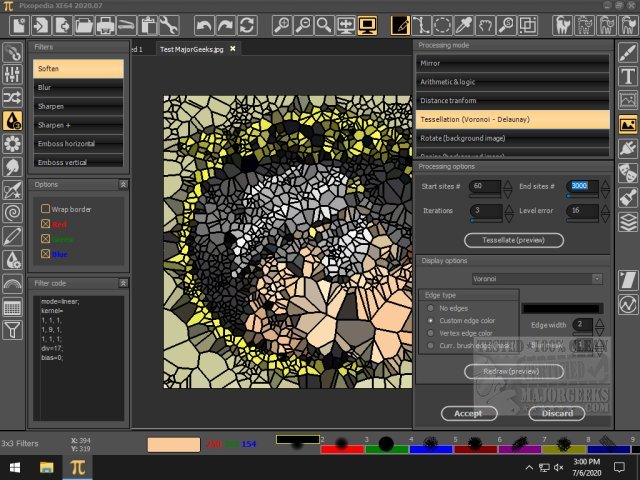
Task: Switch to Test MajorGeeks.jpg tab
Action: 191,48
